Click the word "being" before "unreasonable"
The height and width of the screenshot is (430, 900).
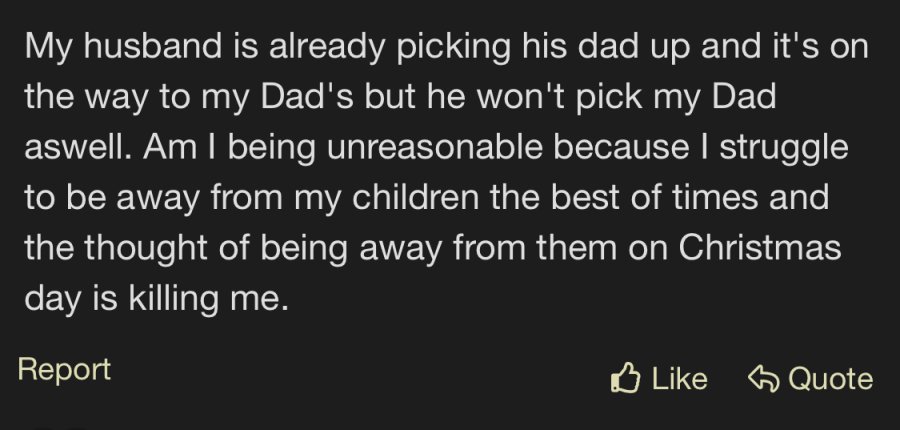coord(272,148)
